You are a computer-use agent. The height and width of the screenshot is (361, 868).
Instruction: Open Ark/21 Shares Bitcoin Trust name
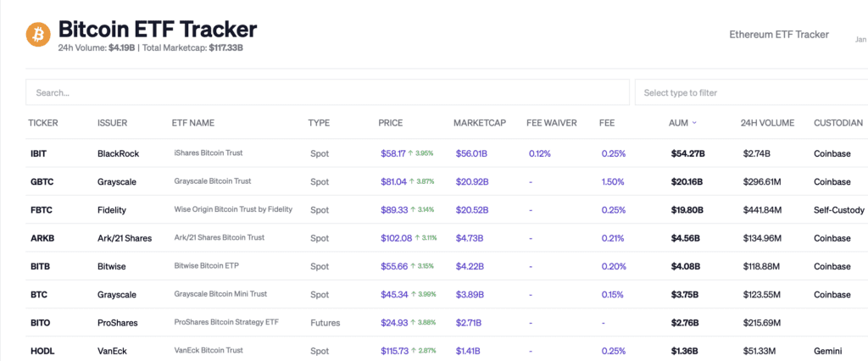[220, 237]
